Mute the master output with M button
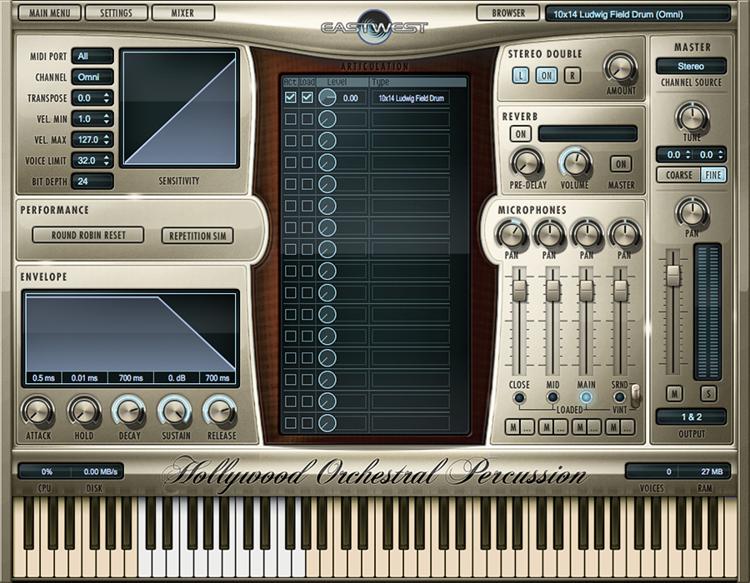 click(675, 393)
